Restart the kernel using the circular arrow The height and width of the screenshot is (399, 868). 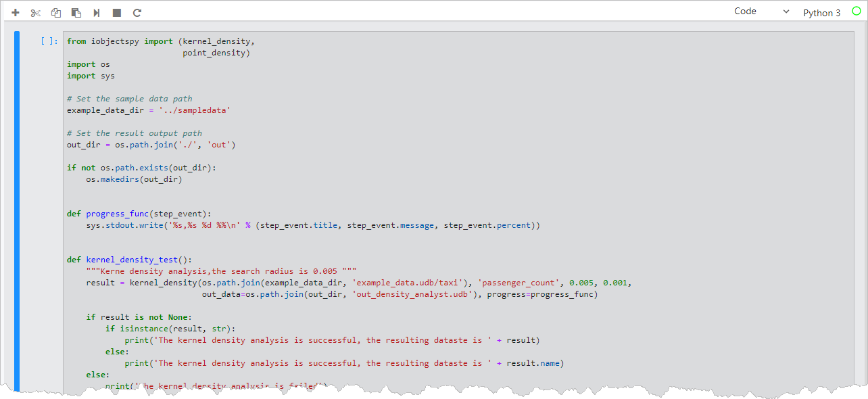[137, 13]
